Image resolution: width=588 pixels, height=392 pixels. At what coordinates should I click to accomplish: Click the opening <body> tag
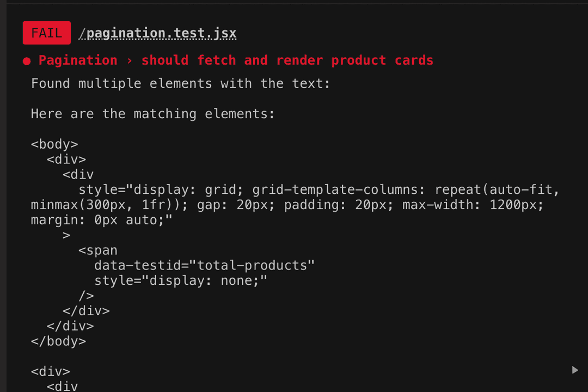click(x=54, y=144)
